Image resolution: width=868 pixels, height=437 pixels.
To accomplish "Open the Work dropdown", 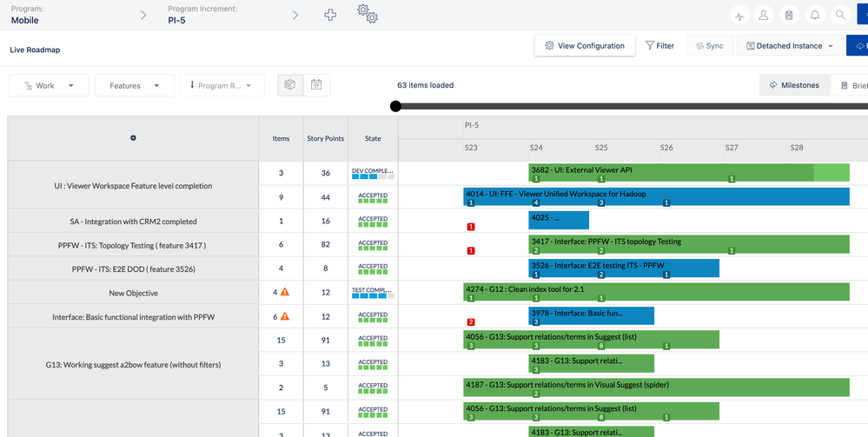I will click(x=49, y=85).
